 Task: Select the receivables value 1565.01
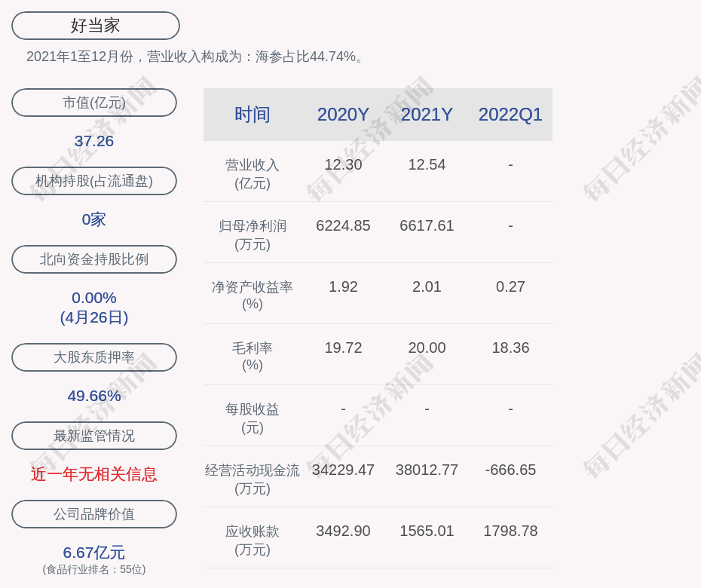point(427,531)
